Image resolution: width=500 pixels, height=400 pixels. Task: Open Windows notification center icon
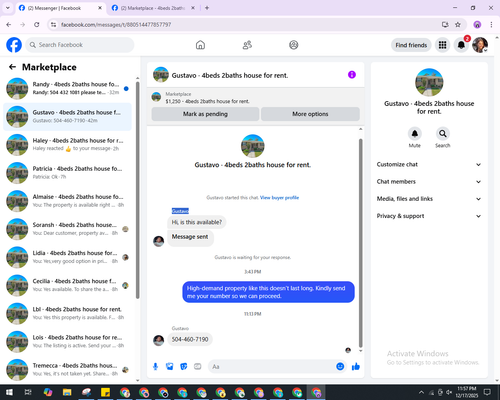pos(487,392)
